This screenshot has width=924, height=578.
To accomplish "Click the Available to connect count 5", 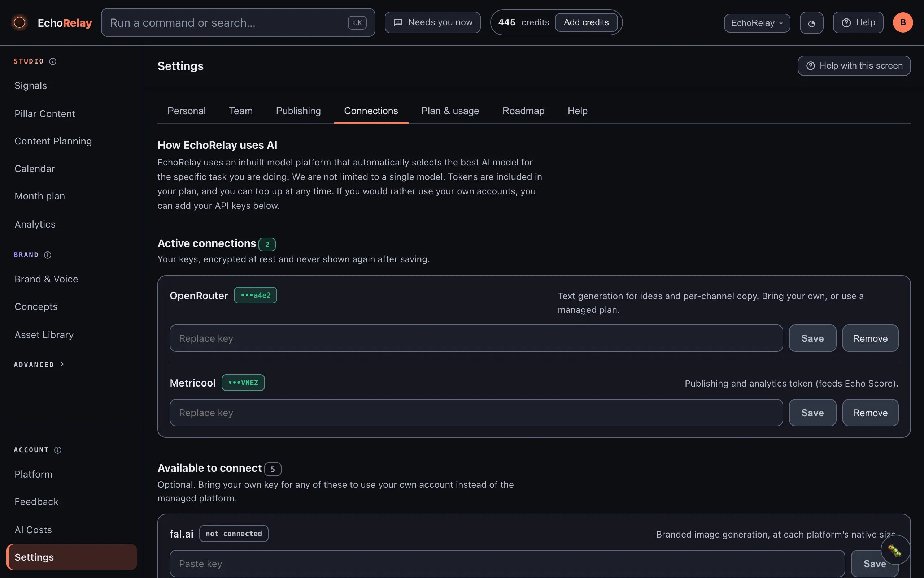I will 273,469.
